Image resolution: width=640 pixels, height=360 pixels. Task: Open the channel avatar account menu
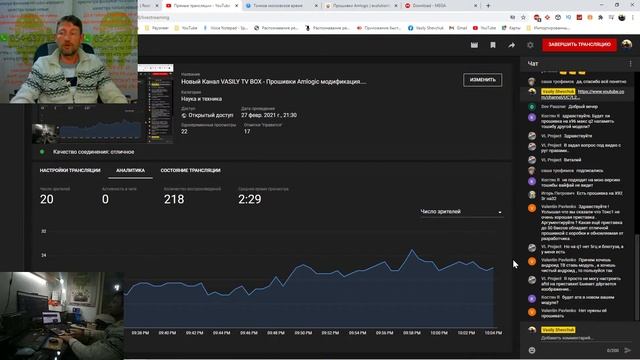[x=627, y=44]
